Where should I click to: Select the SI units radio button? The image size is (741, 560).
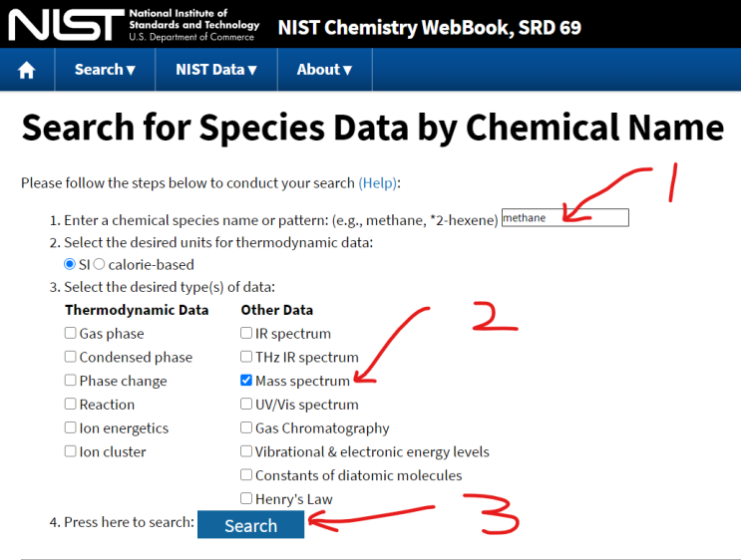(x=70, y=265)
